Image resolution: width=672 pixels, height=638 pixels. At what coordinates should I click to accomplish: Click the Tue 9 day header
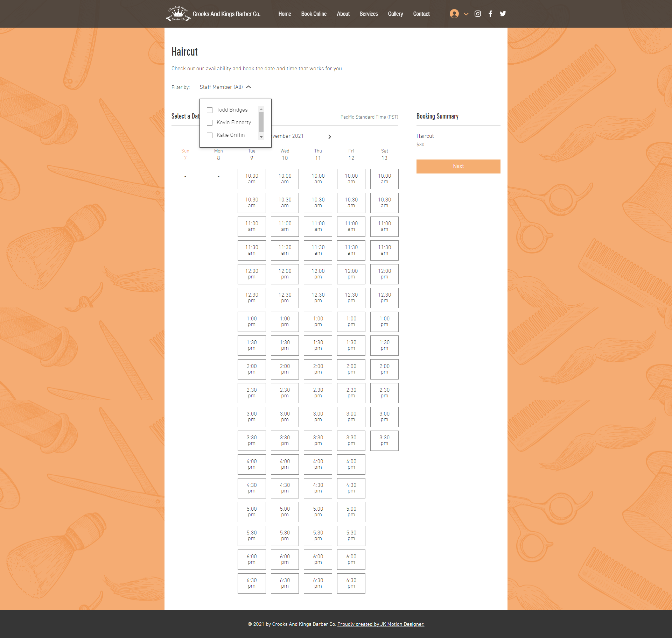point(252,155)
